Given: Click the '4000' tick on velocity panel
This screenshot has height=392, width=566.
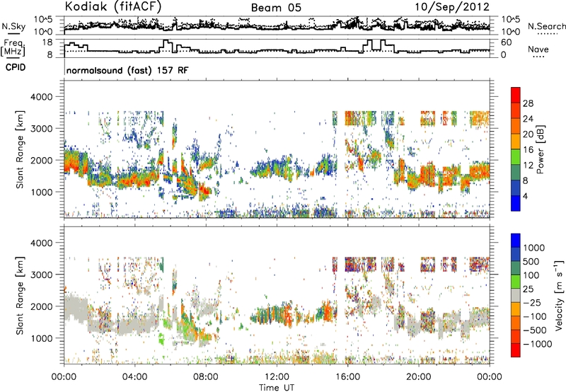Looking at the screenshot, I should click(x=42, y=243).
